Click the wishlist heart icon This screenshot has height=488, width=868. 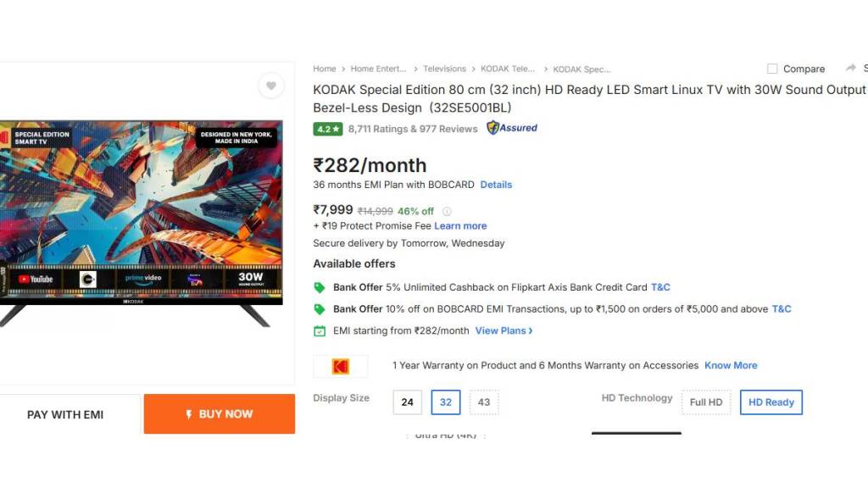[270, 86]
